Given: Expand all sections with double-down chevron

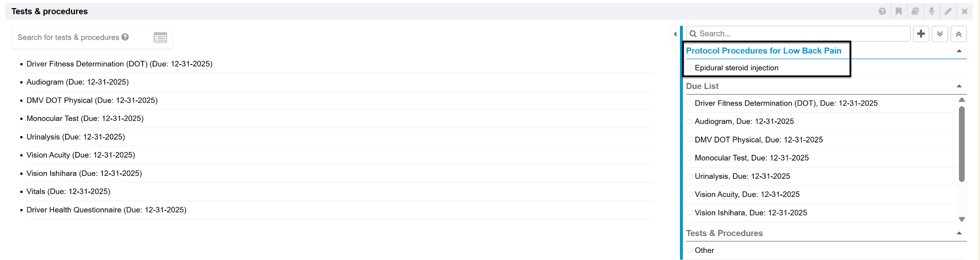Looking at the screenshot, I should coord(940,34).
